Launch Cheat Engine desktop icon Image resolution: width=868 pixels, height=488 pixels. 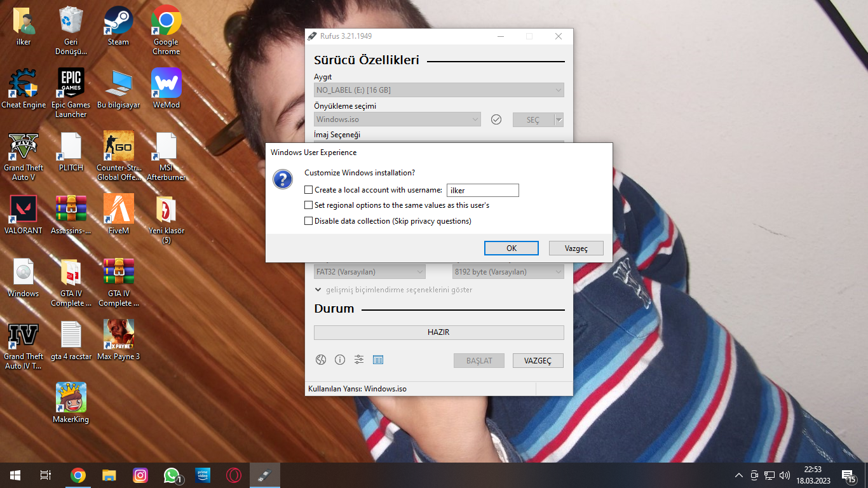(24, 83)
